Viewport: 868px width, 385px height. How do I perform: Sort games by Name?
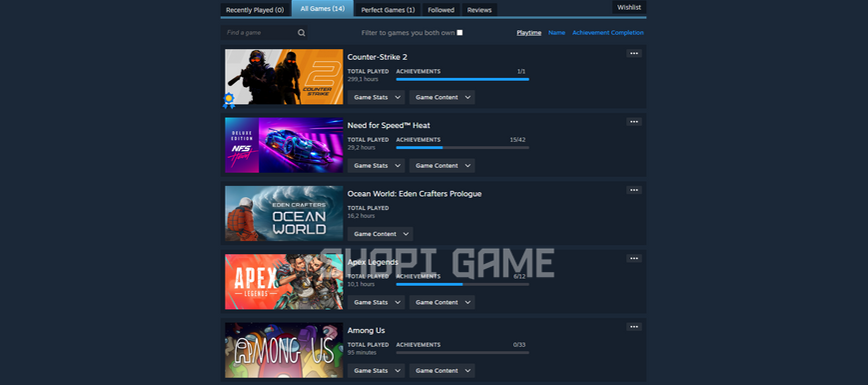(557, 33)
